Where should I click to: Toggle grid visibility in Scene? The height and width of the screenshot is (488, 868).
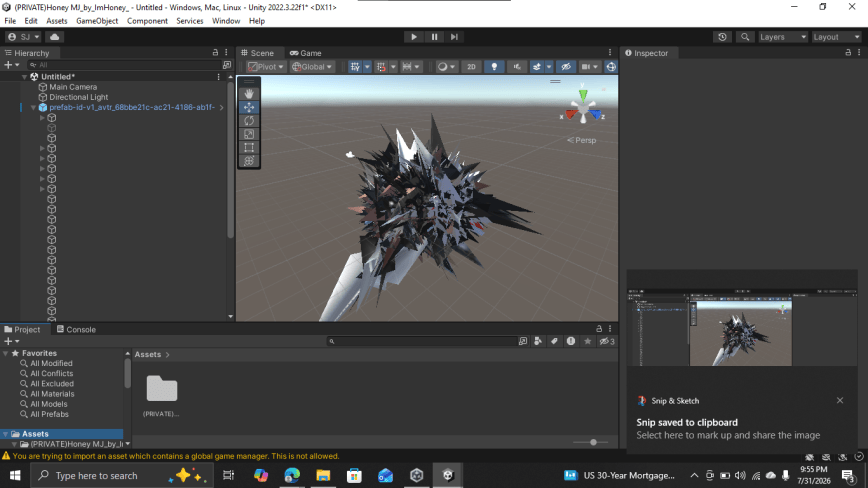tap(355, 66)
